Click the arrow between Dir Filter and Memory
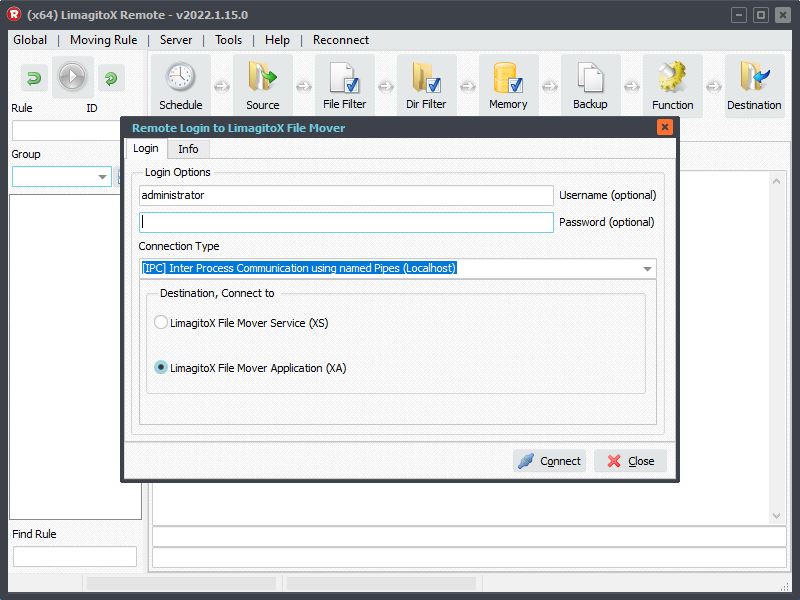 467,86
